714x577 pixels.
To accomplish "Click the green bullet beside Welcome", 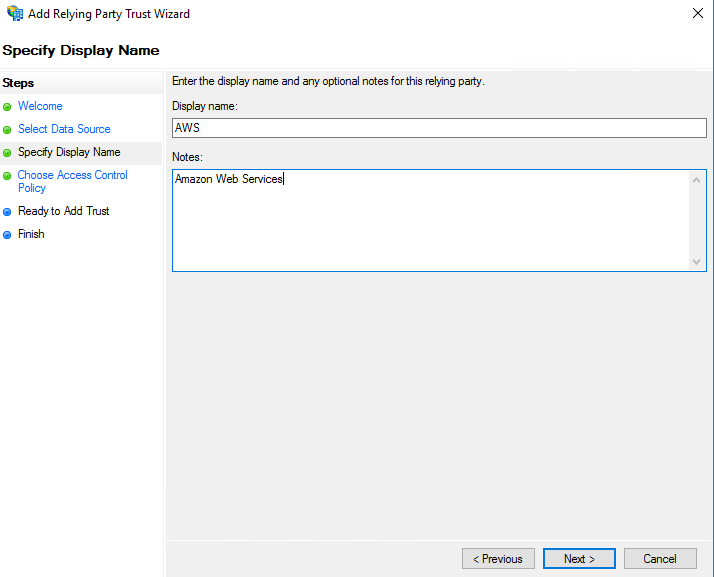I will pyautogui.click(x=8, y=107).
